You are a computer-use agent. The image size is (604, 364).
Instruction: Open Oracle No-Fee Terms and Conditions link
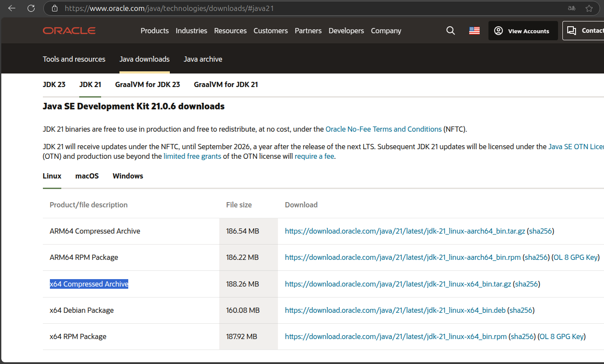point(383,129)
